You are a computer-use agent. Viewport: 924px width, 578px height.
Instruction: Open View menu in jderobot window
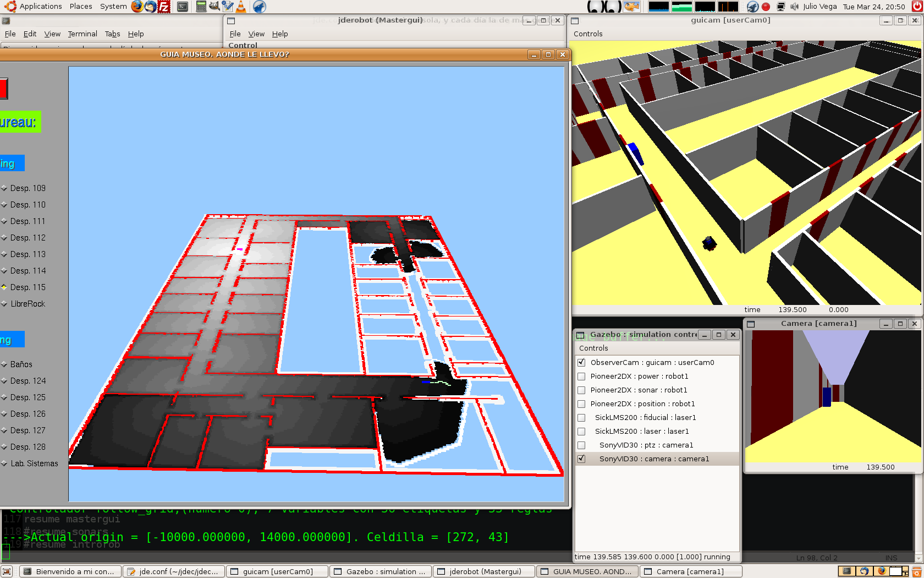(256, 34)
